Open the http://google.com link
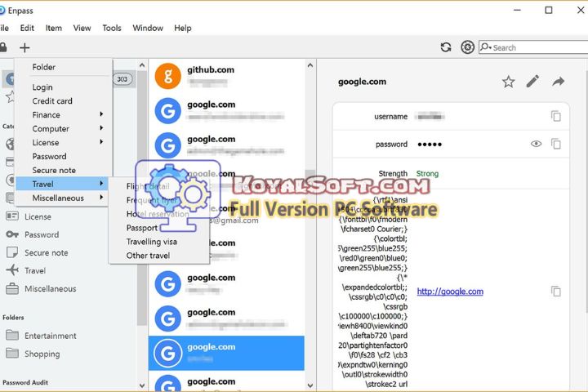Screen dimensions: 588x392 (x=450, y=292)
